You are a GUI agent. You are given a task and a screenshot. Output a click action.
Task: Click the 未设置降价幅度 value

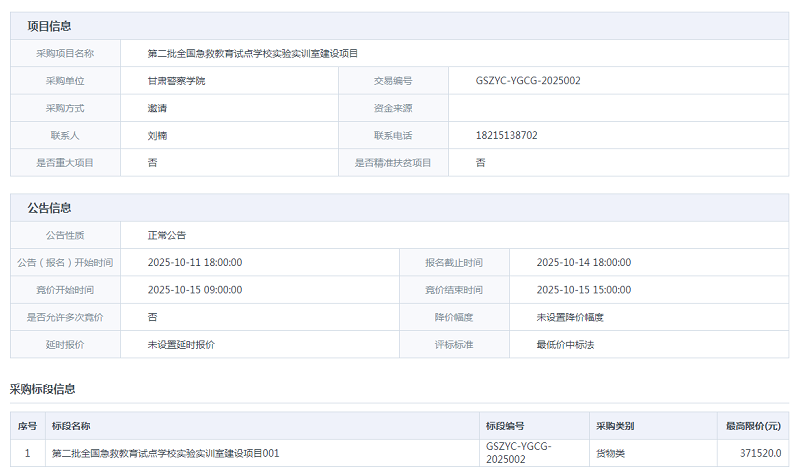(x=570, y=317)
